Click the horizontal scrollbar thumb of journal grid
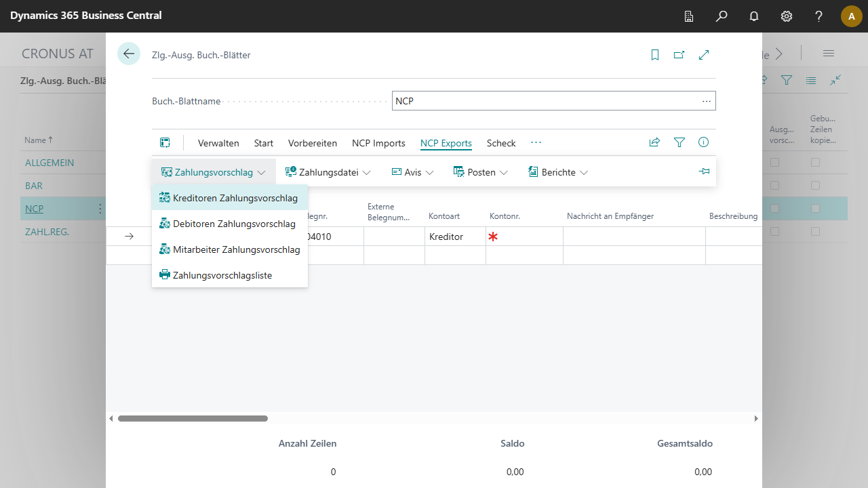The image size is (868, 488). pos(193,419)
